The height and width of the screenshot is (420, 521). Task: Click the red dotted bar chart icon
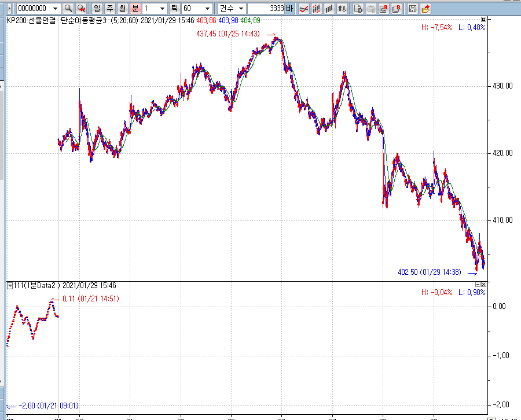316,9
